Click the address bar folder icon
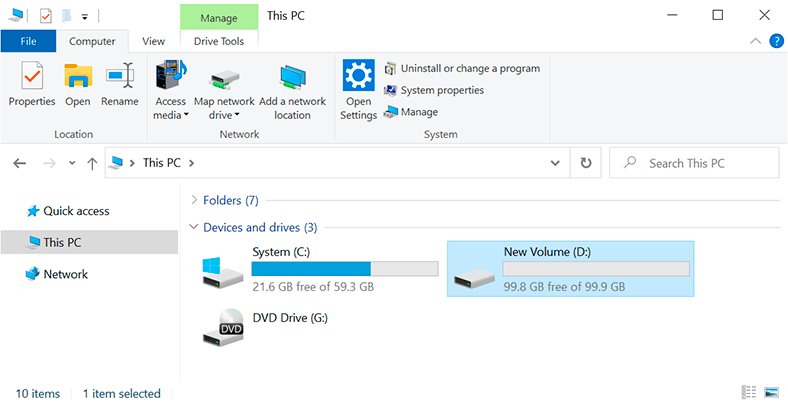Image resolution: width=788 pixels, height=405 pixels. point(116,162)
